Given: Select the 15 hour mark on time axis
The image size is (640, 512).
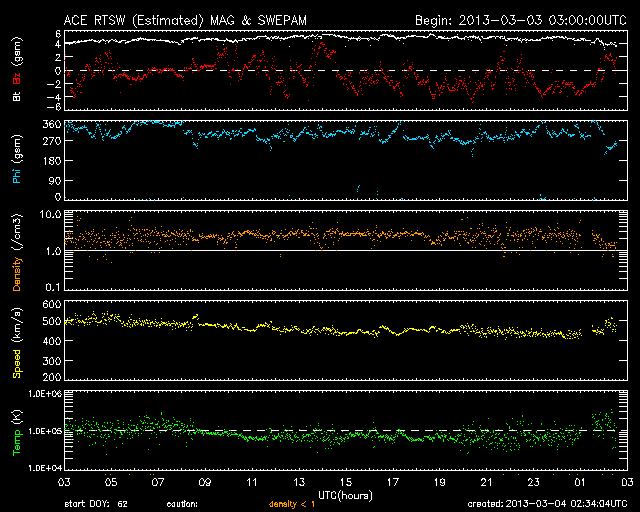Looking at the screenshot, I should click(343, 481).
